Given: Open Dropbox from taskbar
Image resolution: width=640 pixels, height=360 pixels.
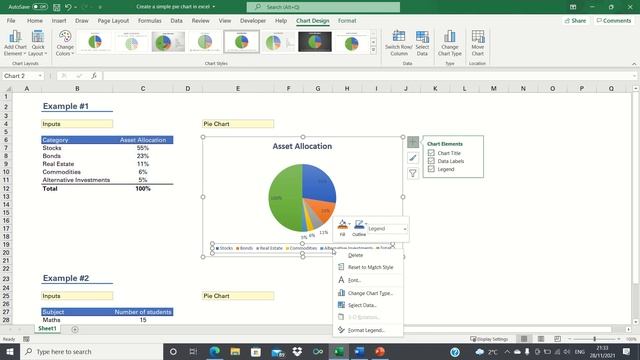Looking at the screenshot, I should click(297, 351).
